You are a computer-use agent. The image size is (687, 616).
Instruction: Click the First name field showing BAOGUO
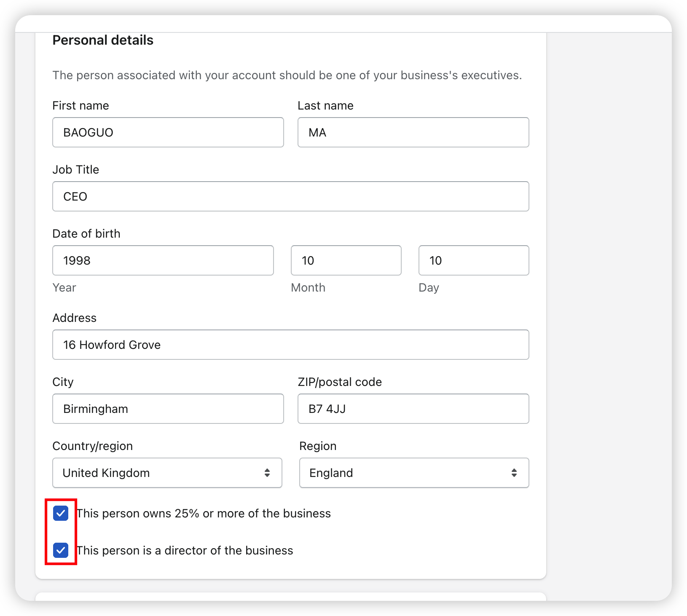click(x=168, y=132)
